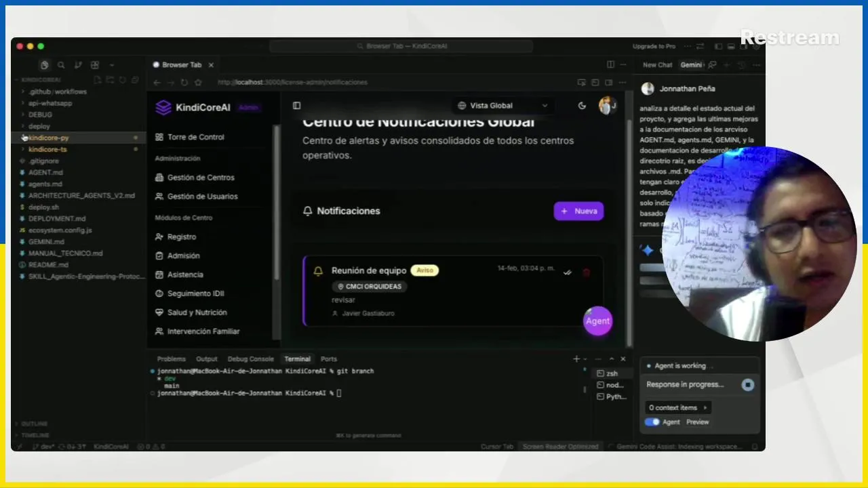The image size is (868, 488).
Task: Close the Browser Tab editor tab
Action: 211,65
